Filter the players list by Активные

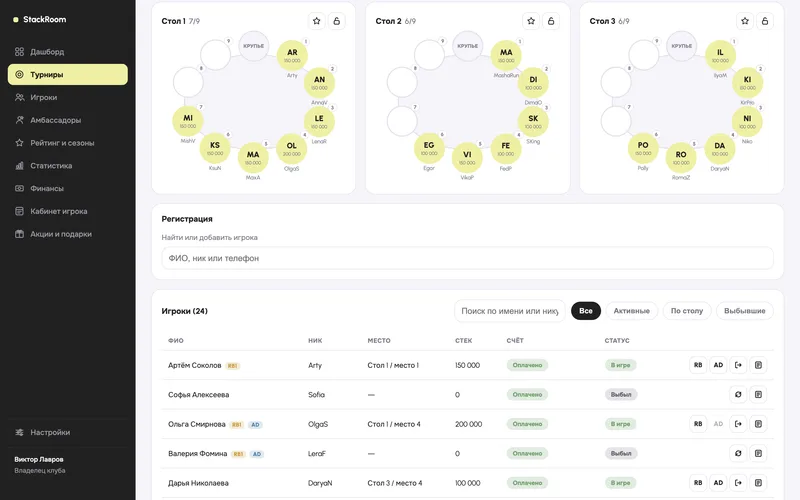pos(632,311)
